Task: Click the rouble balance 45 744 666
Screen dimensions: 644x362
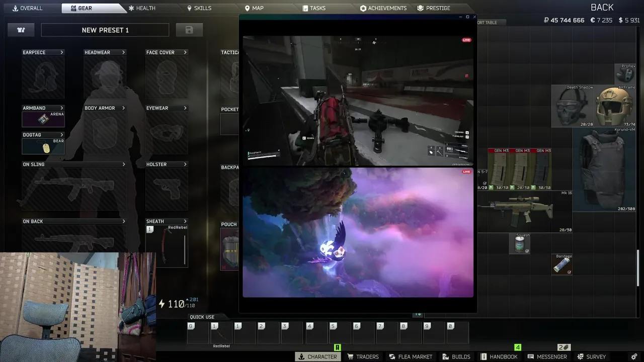Action: pos(564,20)
